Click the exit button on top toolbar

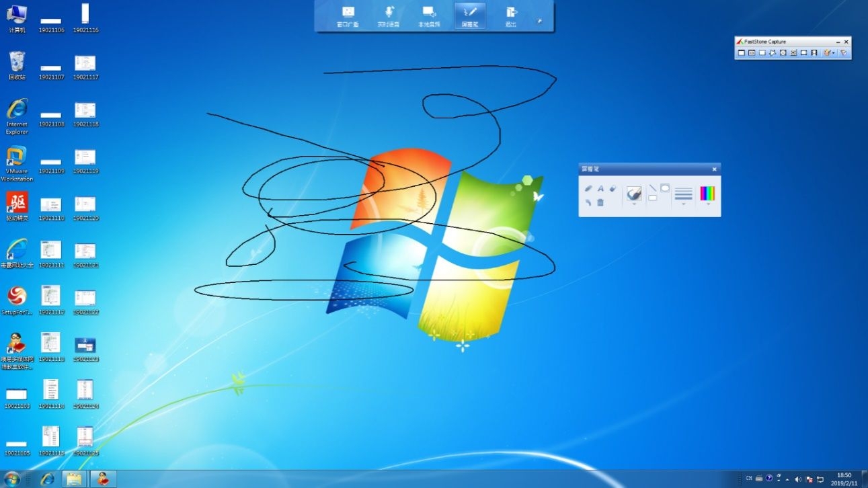coord(511,16)
